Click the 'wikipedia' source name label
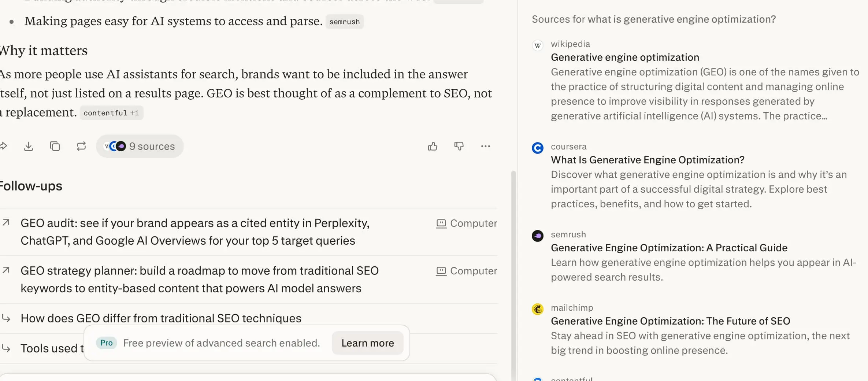Viewport: 868px width, 381px height. 570,44
